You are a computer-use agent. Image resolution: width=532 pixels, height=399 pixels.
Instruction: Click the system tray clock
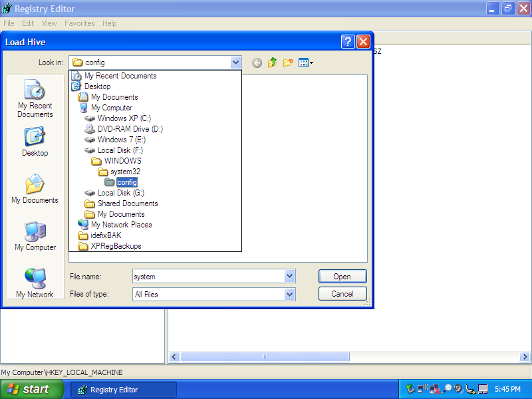click(507, 389)
